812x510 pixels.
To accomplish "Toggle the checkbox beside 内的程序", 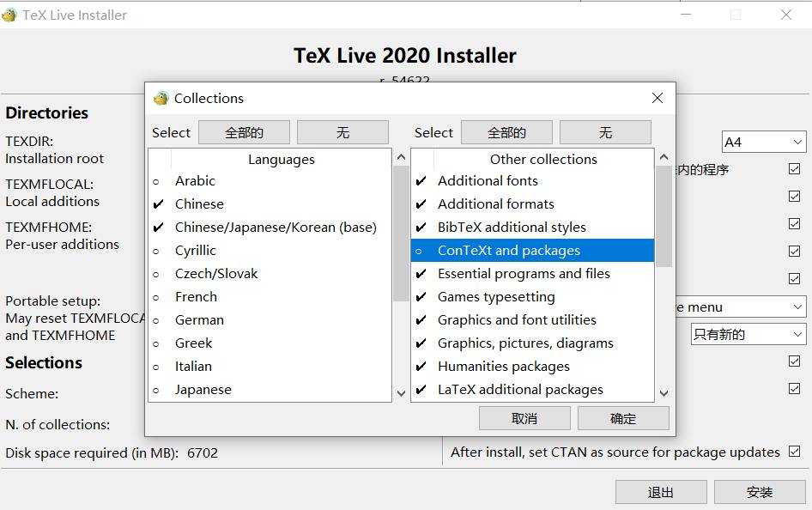I will click(x=794, y=169).
